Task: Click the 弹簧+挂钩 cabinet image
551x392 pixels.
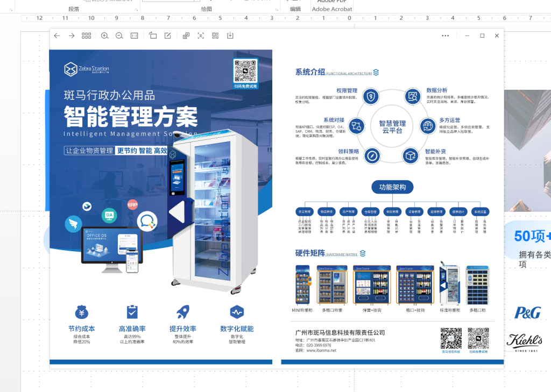Action: pyautogui.click(x=372, y=285)
